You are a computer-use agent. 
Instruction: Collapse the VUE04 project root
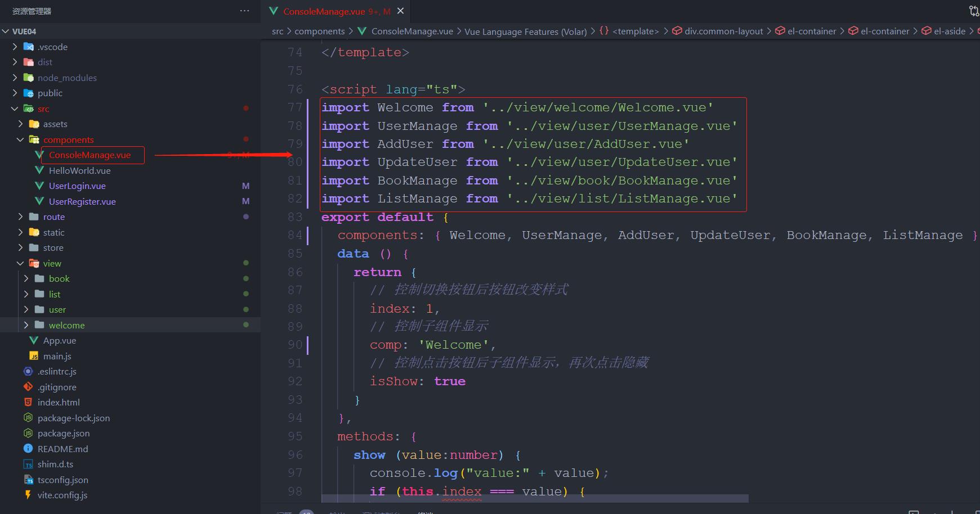click(6, 31)
